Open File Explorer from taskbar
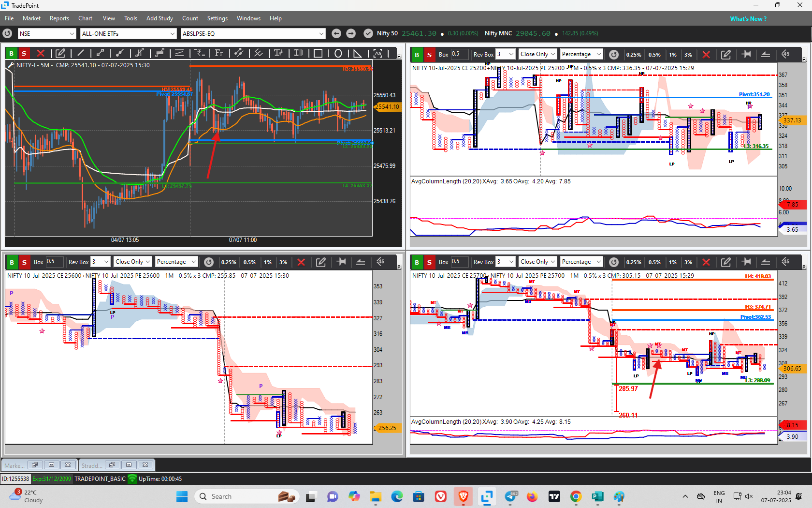This screenshot has width=812, height=508. tap(376, 496)
